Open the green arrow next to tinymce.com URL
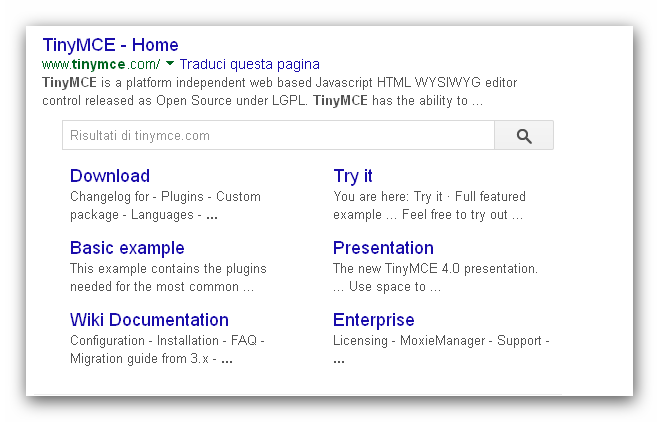Screen dimensions: 659x422 tap(170, 63)
